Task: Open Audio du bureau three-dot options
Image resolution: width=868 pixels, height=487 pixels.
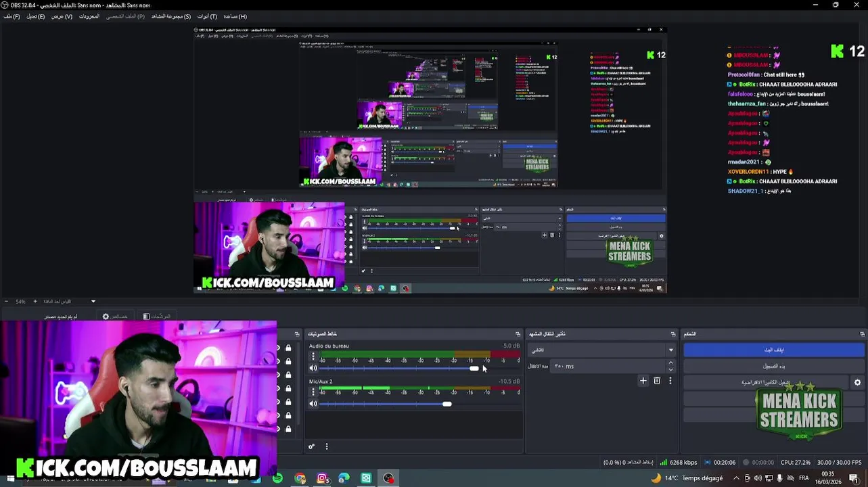Action: click(313, 356)
